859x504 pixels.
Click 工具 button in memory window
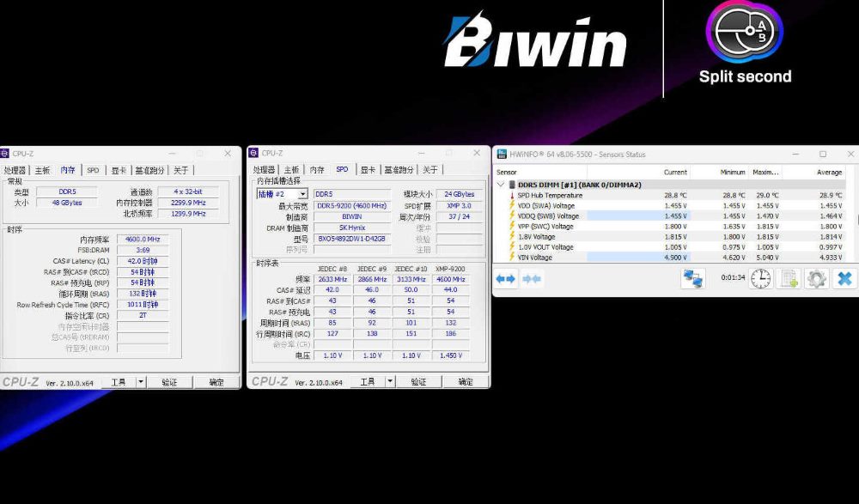click(x=119, y=382)
